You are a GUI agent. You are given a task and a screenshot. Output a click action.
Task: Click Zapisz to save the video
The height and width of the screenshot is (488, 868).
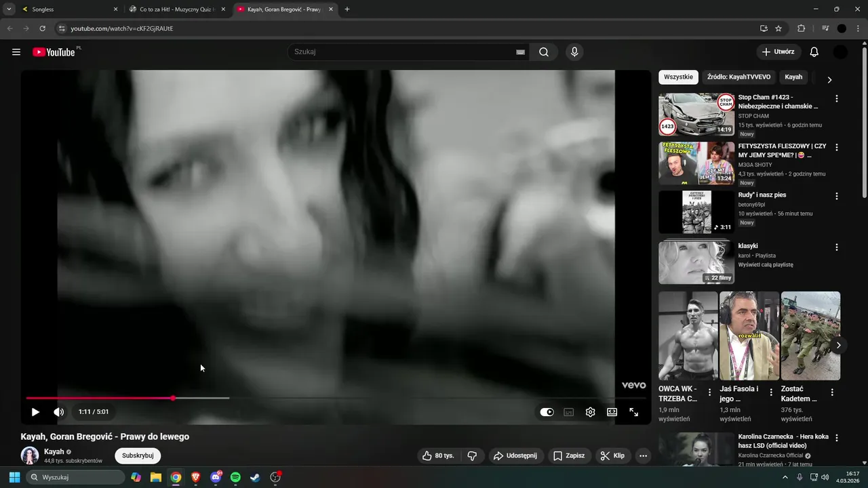point(568,455)
